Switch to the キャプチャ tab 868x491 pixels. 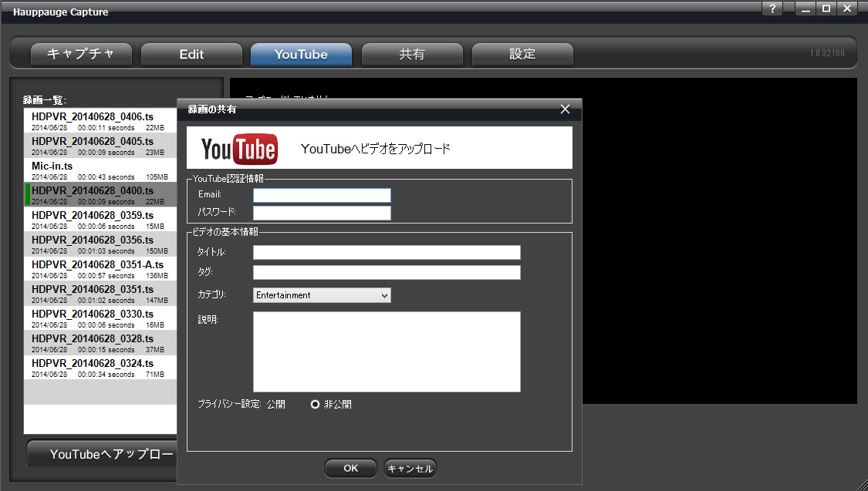[x=81, y=54]
